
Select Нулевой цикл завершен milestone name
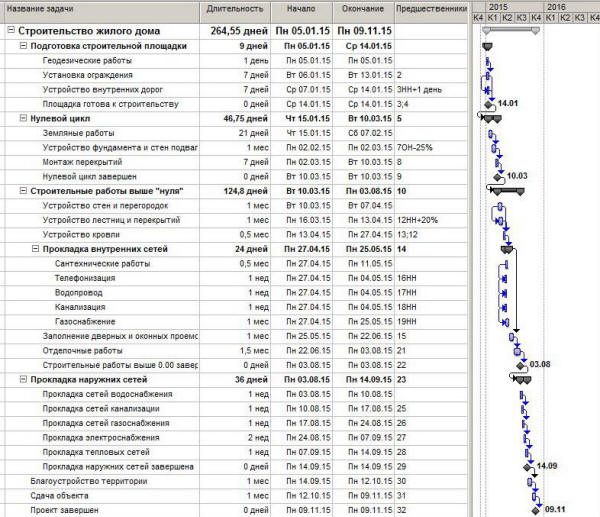coord(89,177)
